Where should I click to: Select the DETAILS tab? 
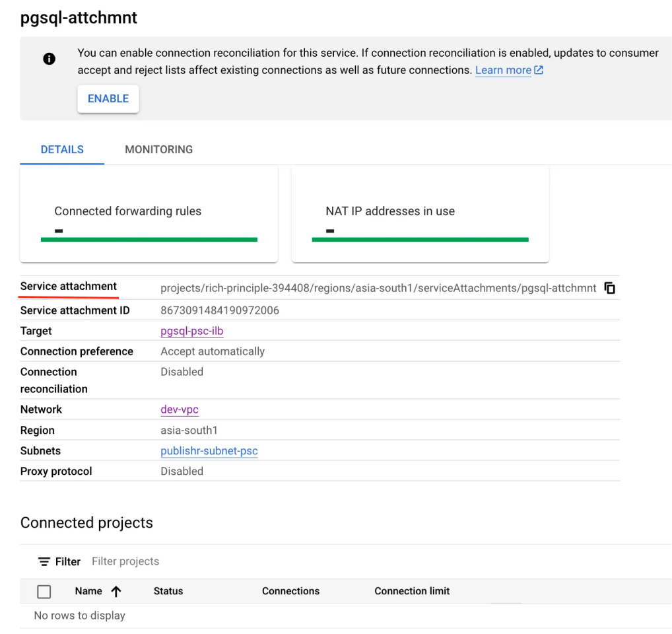(61, 149)
